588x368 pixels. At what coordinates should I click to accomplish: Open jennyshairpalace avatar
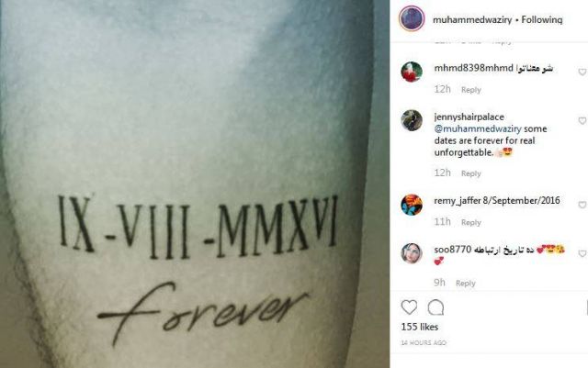[412, 120]
